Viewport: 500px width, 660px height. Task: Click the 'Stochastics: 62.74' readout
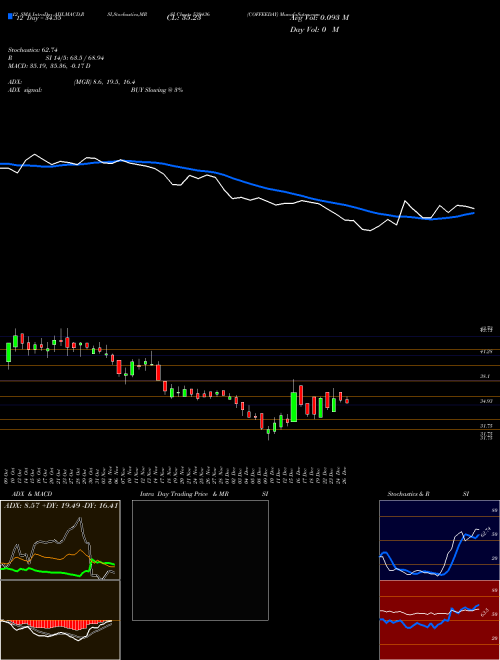pos(33,50)
